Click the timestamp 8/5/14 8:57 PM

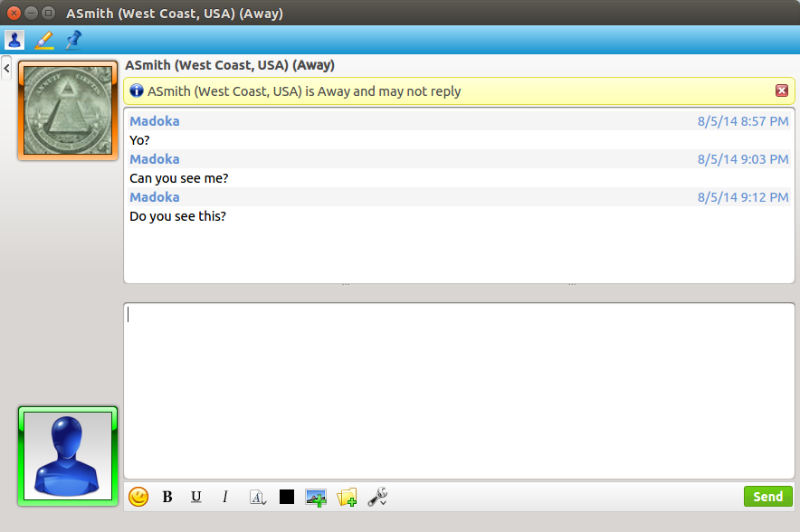coord(743,121)
